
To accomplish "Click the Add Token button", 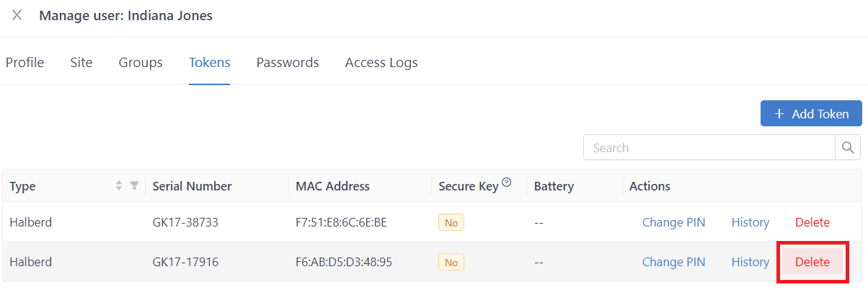I will point(811,114).
